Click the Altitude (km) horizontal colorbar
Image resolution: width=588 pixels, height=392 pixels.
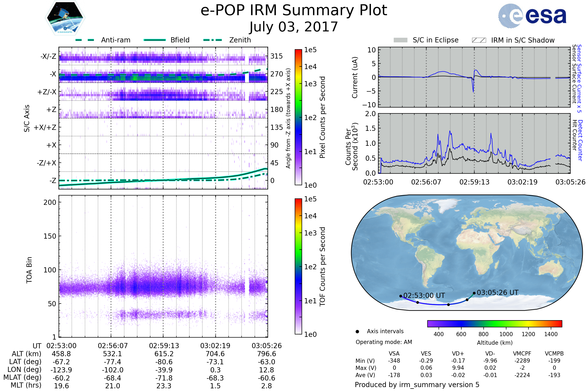click(x=494, y=323)
